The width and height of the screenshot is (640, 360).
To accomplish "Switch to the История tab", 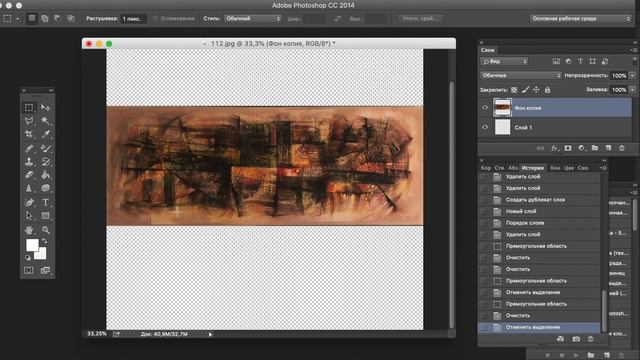I will click(533, 168).
